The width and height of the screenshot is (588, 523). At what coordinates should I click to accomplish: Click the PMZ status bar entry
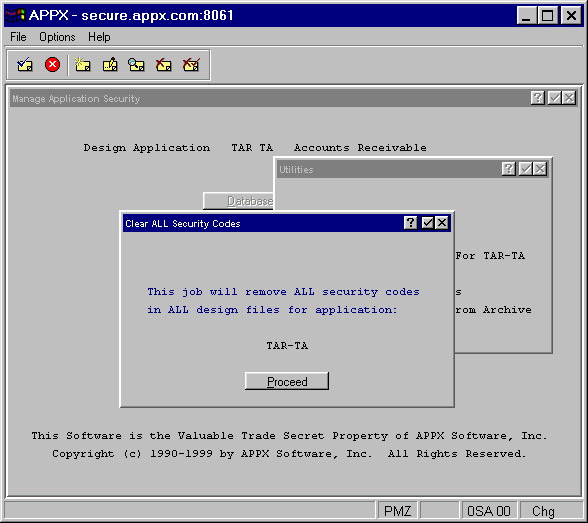pos(398,511)
